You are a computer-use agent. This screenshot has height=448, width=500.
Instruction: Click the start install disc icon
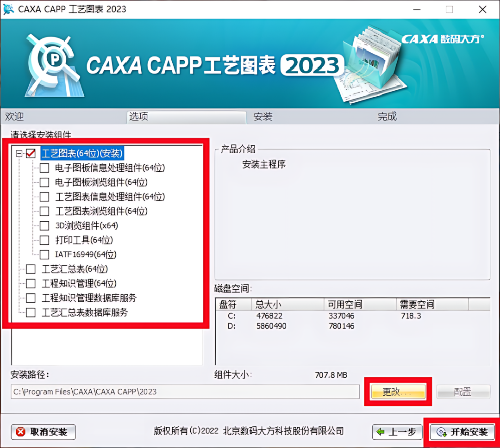click(x=441, y=432)
